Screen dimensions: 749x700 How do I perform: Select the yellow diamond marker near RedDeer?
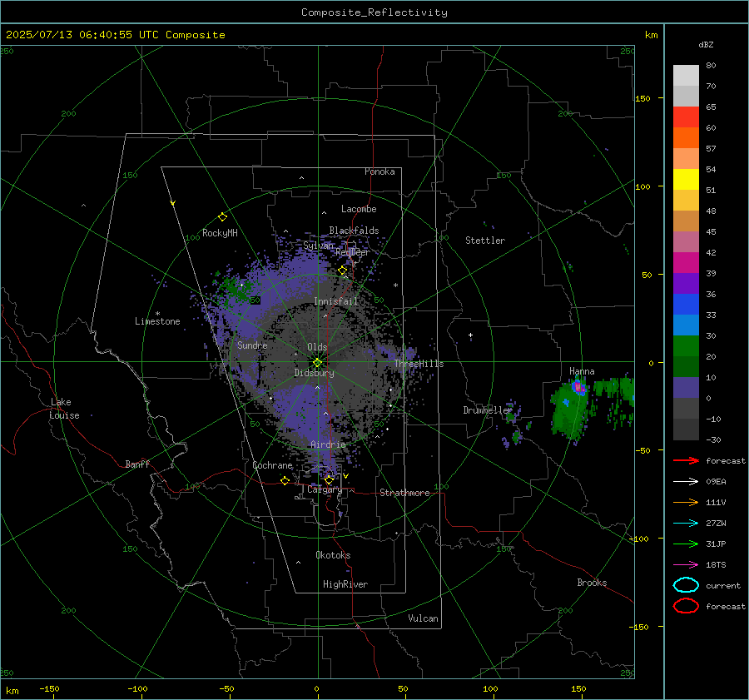point(342,271)
